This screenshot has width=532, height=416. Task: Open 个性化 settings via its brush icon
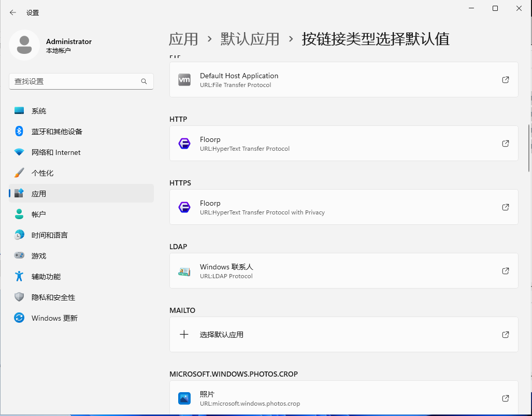[19, 173]
